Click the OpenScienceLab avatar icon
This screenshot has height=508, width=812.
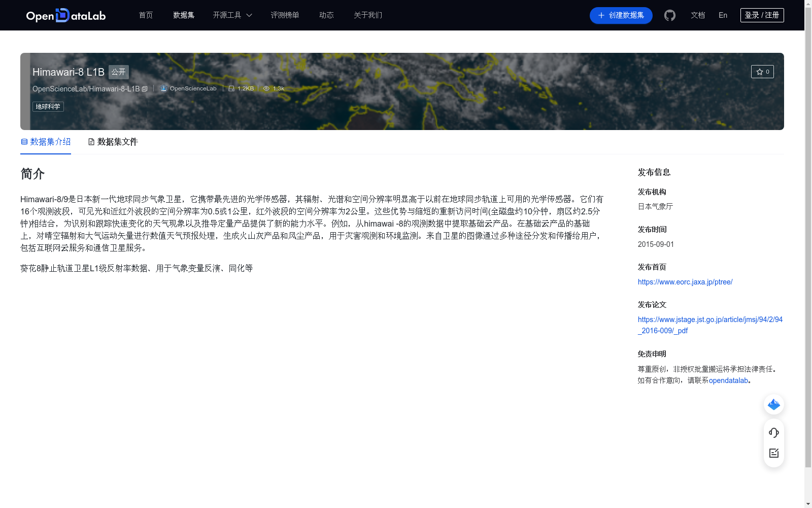coord(163,88)
